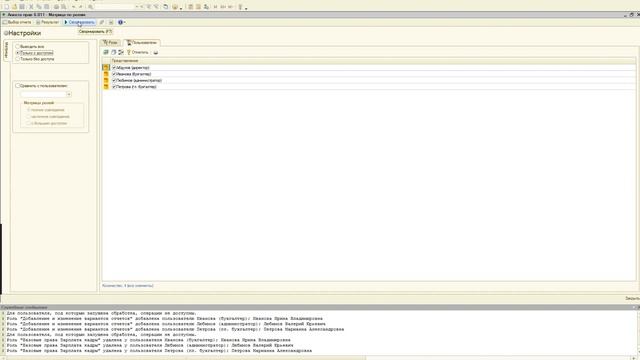The width and height of the screenshot is (640, 360).
Task: Click the 'Выбор отчета' toolbar button
Action: (x=17, y=22)
